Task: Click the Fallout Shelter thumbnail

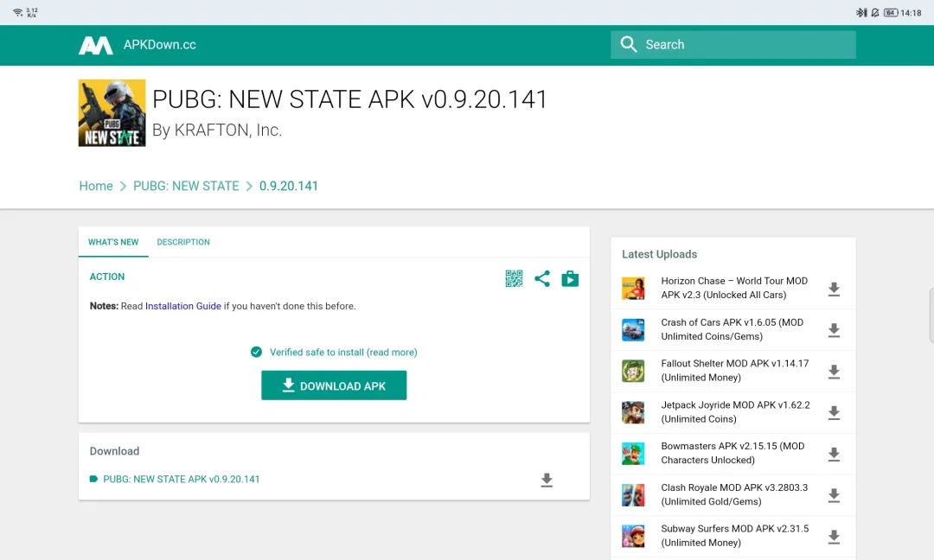Action: tap(633, 371)
